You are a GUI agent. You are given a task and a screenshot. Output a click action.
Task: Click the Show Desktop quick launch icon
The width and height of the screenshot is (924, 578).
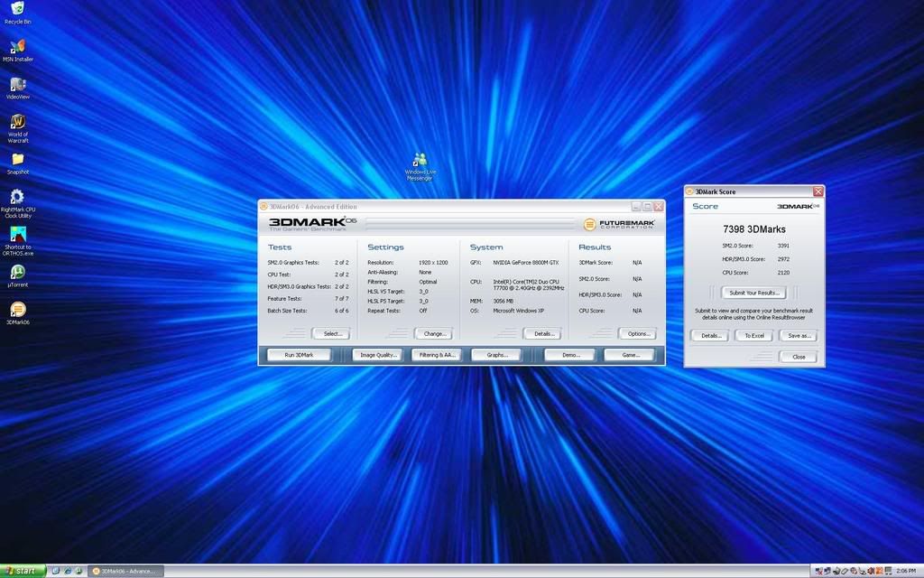tap(56, 571)
